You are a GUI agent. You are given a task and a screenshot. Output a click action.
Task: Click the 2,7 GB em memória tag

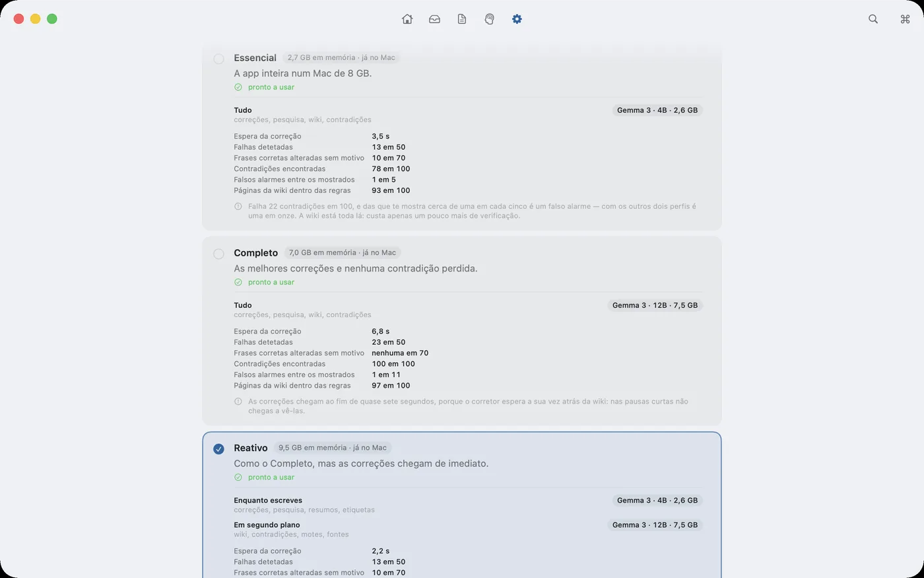coord(341,57)
